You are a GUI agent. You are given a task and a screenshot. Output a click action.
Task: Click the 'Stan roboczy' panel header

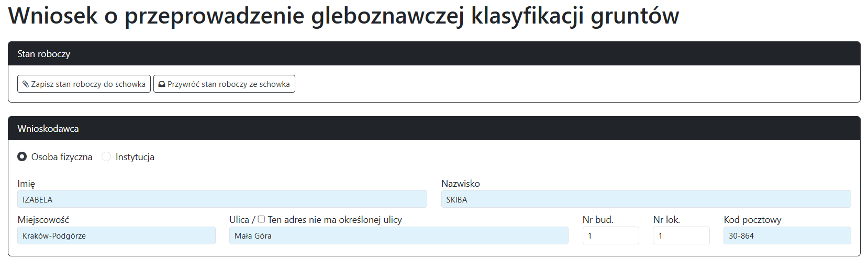pyautogui.click(x=43, y=54)
